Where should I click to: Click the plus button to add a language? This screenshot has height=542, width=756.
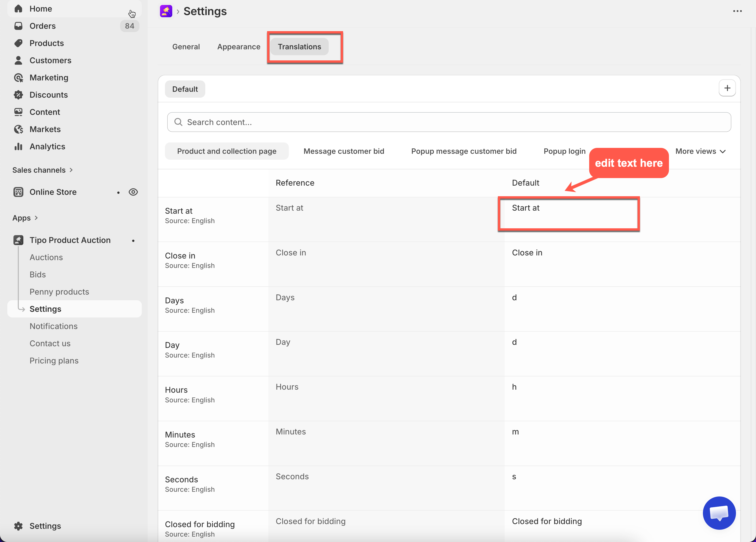(x=727, y=88)
